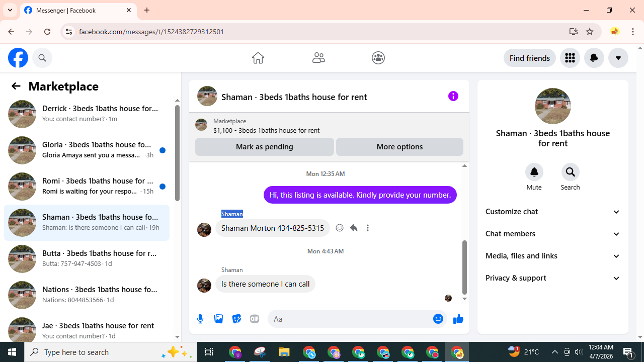Go back in browser history
This screenshot has height=362, width=644.
(11, 32)
